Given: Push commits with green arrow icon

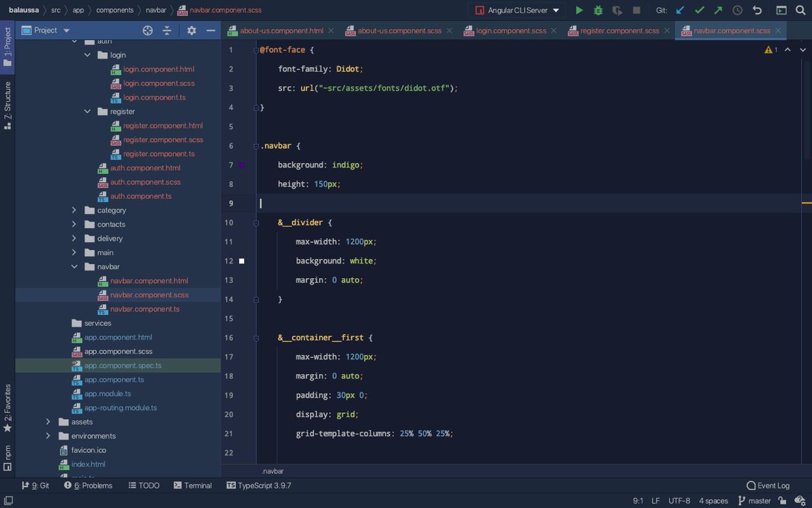Looking at the screenshot, I should click(718, 10).
